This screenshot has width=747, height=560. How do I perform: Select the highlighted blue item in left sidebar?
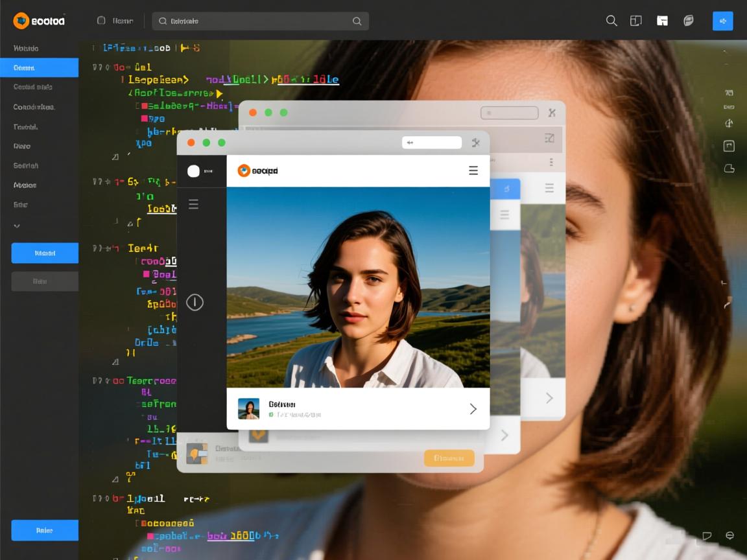(x=39, y=67)
